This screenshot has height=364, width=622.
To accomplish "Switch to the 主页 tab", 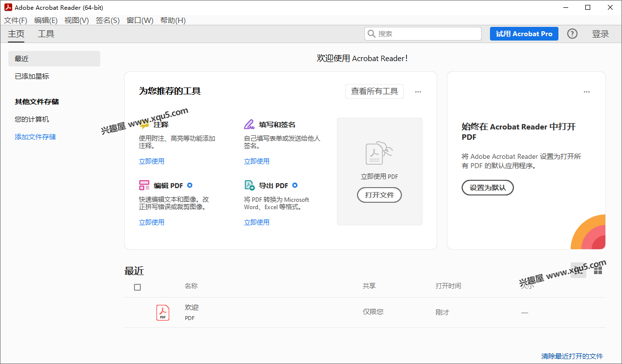I will [x=16, y=34].
